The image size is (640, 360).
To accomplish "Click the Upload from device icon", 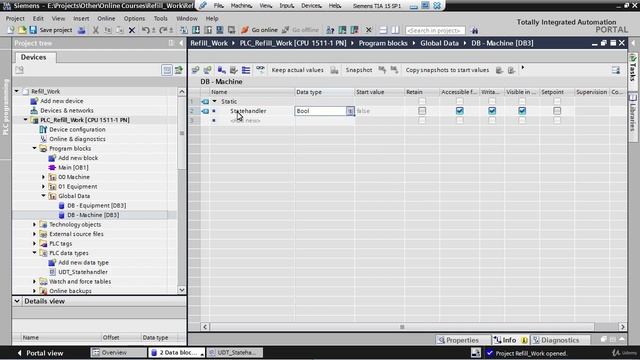I will point(208,30).
